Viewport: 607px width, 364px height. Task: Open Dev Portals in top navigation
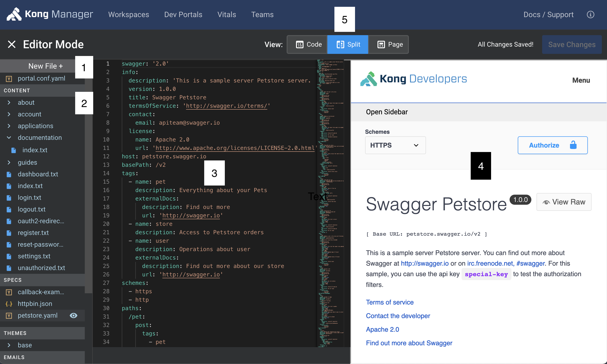click(183, 15)
